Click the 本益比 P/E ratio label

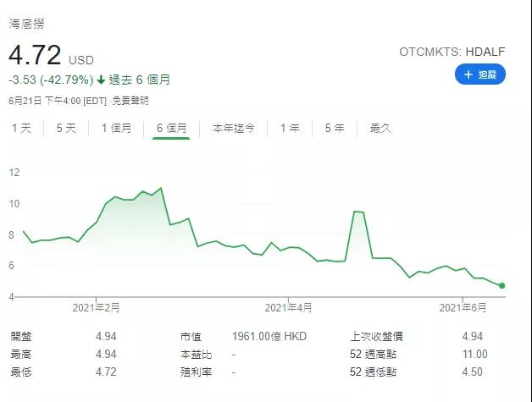pyautogui.click(x=196, y=355)
